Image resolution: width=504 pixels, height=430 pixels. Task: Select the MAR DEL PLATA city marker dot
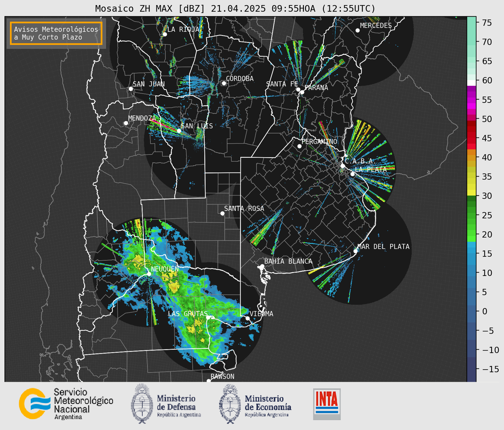[x=356, y=251]
